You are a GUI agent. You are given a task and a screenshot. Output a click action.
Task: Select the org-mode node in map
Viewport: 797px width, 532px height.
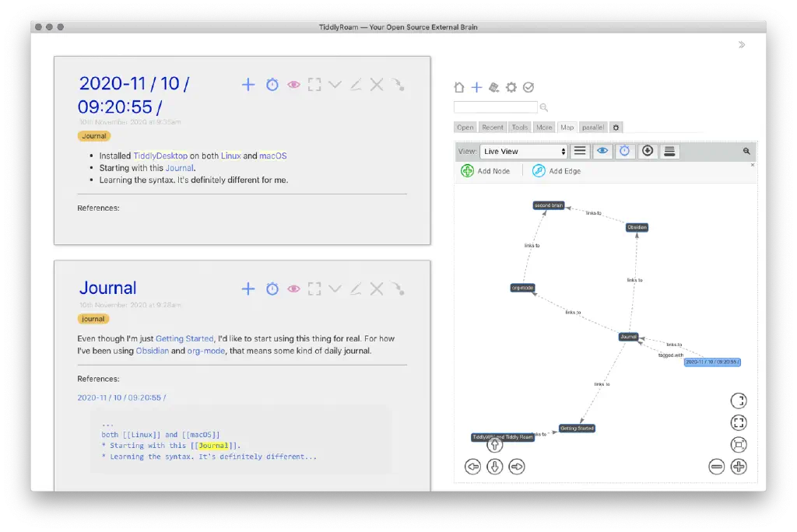522,288
